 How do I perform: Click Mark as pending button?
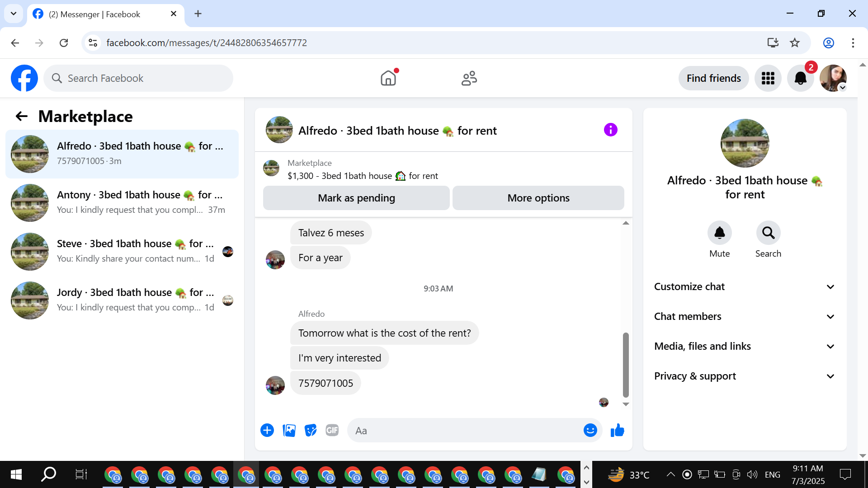[356, 198]
